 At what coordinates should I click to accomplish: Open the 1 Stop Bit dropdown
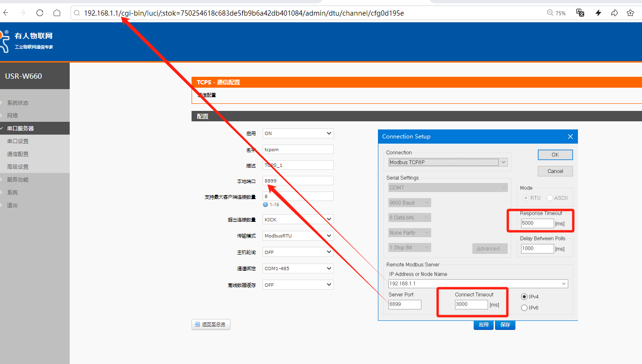click(x=410, y=247)
